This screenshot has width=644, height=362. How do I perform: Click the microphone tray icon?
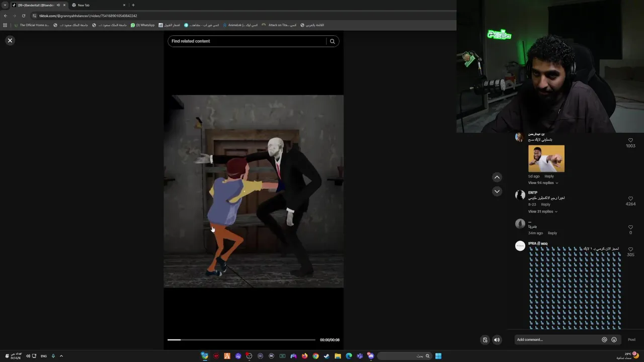[53, 356]
